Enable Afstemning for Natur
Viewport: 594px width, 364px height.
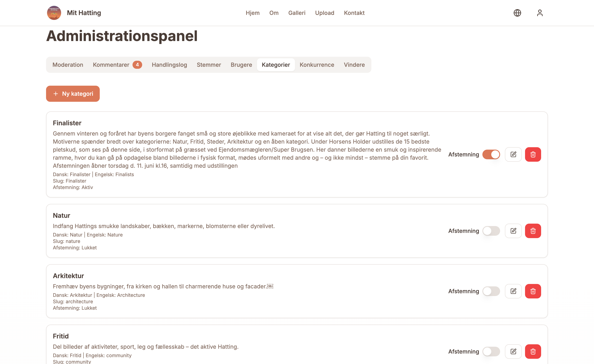(491, 231)
